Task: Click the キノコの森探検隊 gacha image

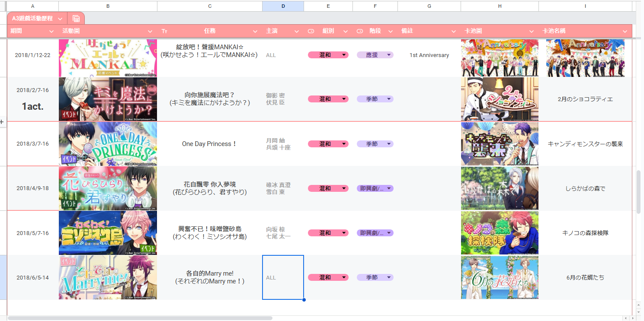Action: [500, 233]
